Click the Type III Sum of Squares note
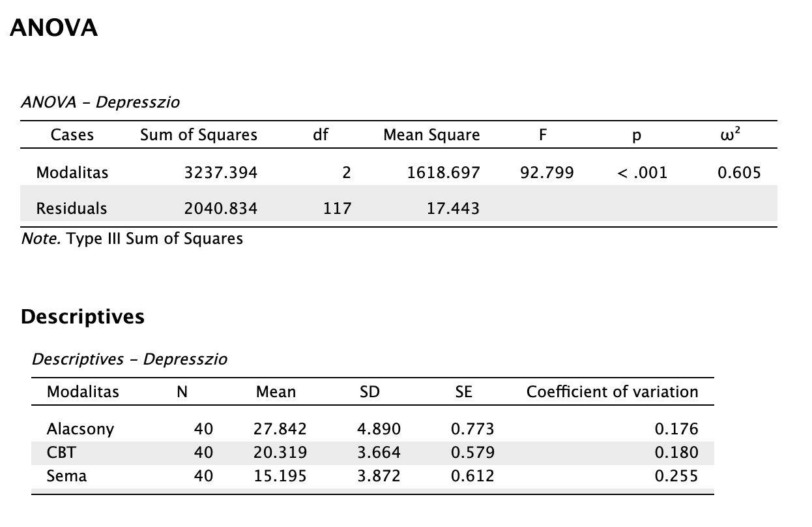Screen dimensions: 812x527 click(132, 239)
